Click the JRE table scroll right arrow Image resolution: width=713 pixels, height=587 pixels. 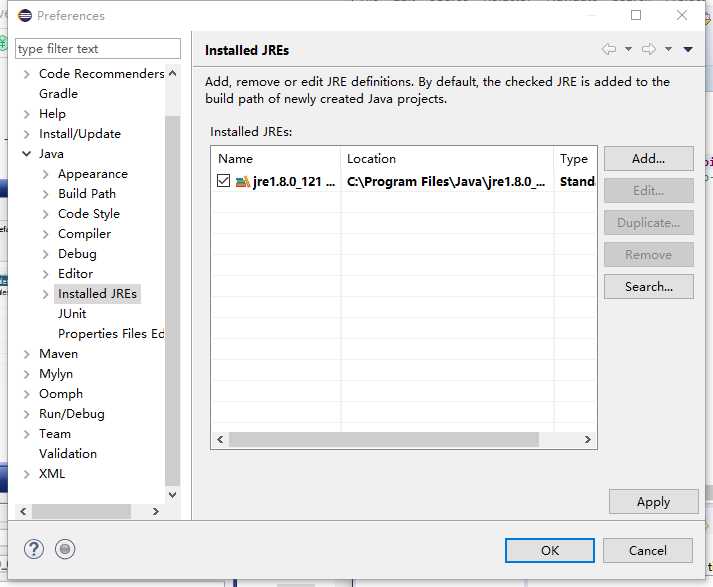coord(587,439)
